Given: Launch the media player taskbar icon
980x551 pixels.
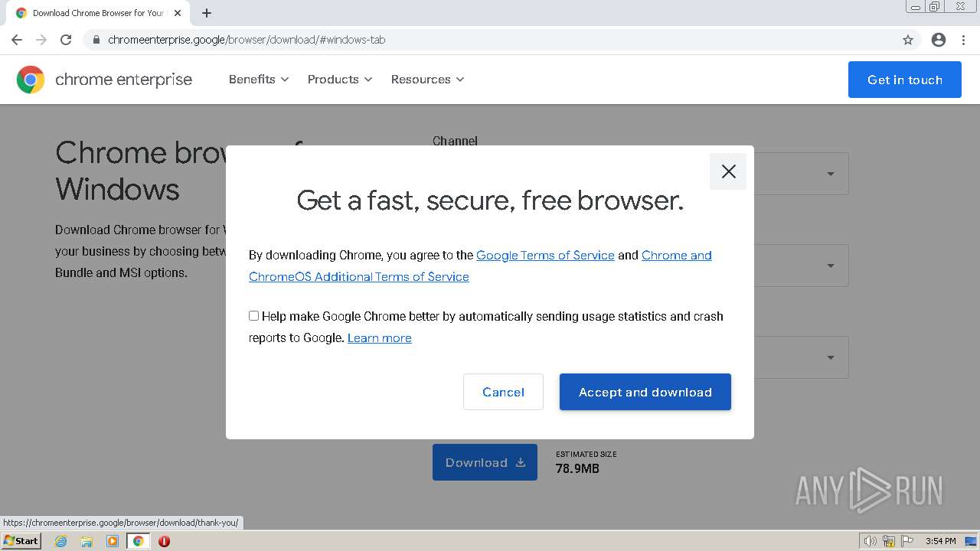Looking at the screenshot, I should [x=113, y=541].
